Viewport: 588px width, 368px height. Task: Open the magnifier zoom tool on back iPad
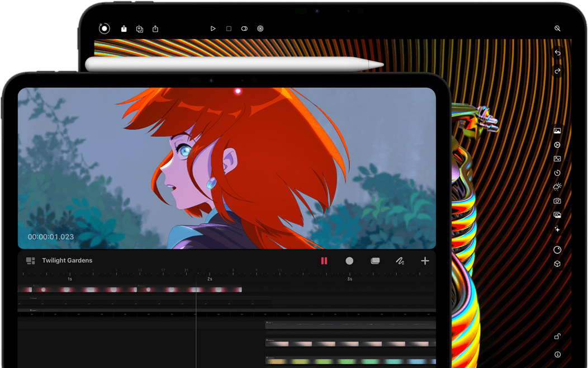[557, 29]
